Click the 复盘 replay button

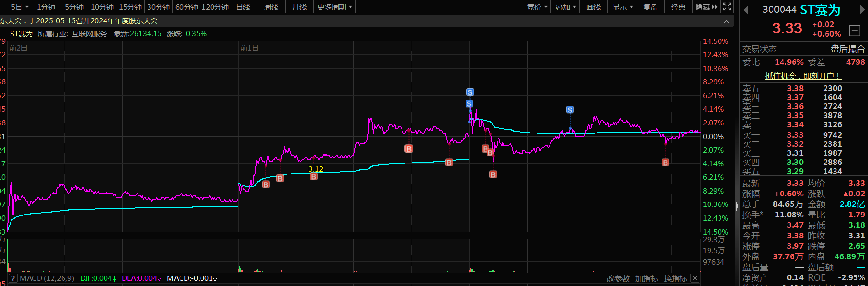(650, 7)
